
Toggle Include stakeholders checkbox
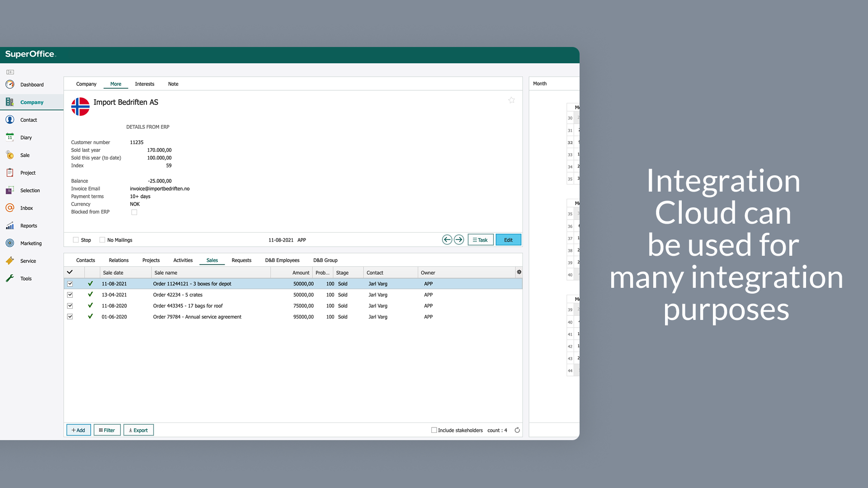click(x=434, y=430)
